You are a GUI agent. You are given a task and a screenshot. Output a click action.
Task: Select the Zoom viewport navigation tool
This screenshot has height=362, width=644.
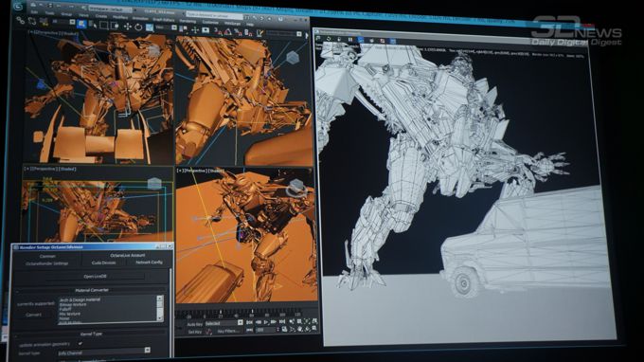coord(292,321)
